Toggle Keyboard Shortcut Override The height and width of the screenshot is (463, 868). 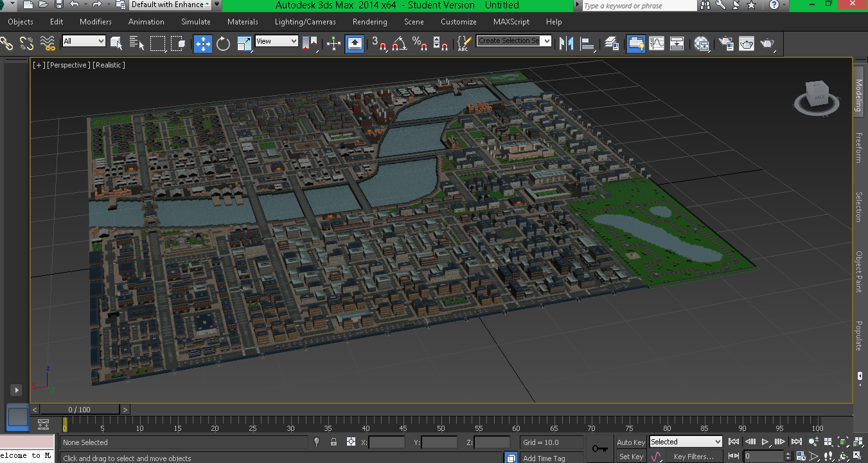coord(355,44)
